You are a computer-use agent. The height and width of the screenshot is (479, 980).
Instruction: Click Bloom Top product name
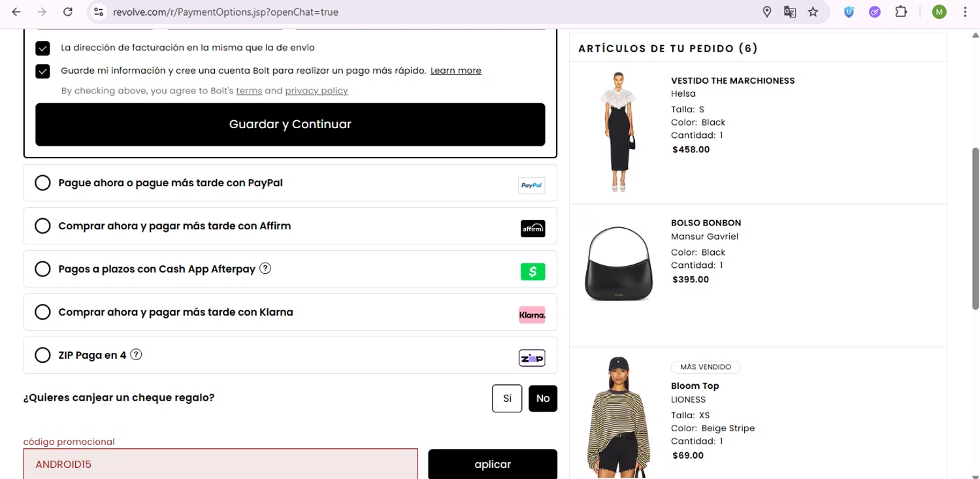pyautogui.click(x=695, y=386)
